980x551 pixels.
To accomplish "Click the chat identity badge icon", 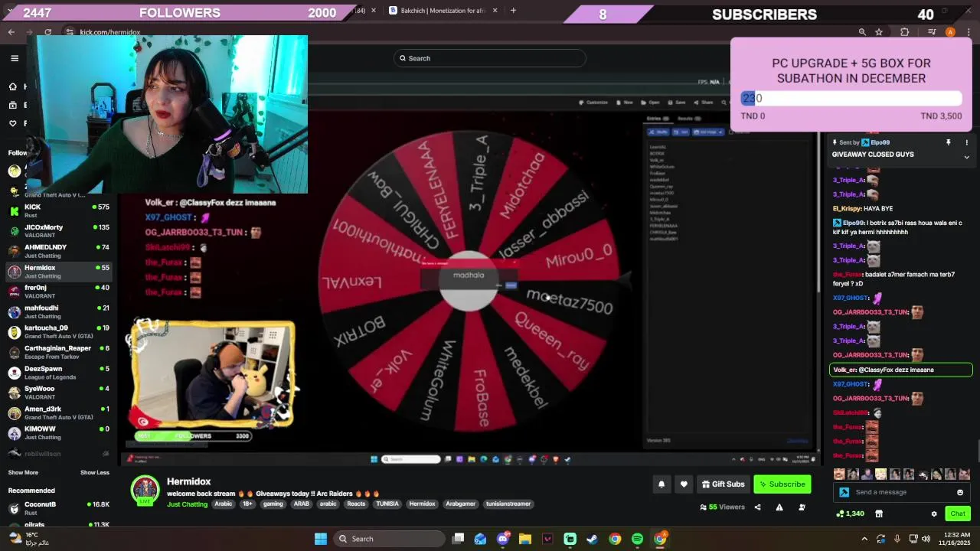I will pos(844,492).
